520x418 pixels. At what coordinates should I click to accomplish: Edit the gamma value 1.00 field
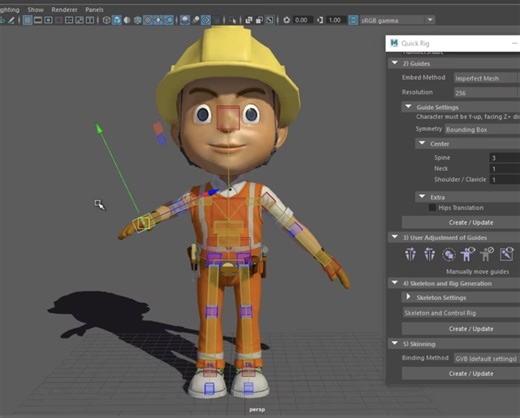point(336,20)
